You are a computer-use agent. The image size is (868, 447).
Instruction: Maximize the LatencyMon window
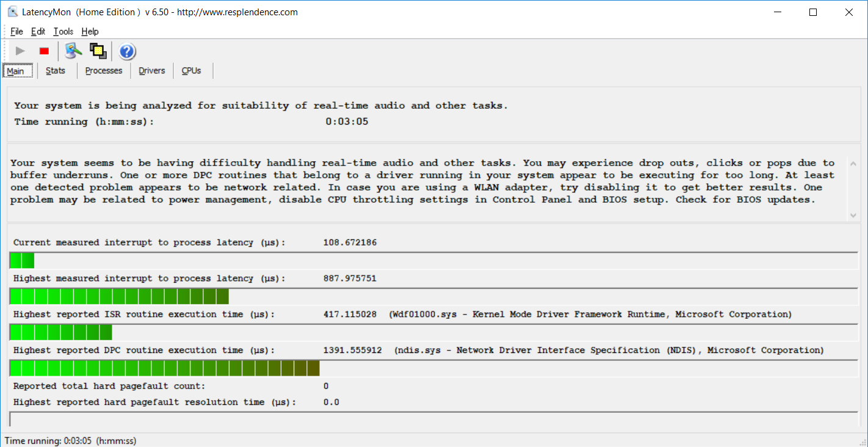[x=812, y=12]
